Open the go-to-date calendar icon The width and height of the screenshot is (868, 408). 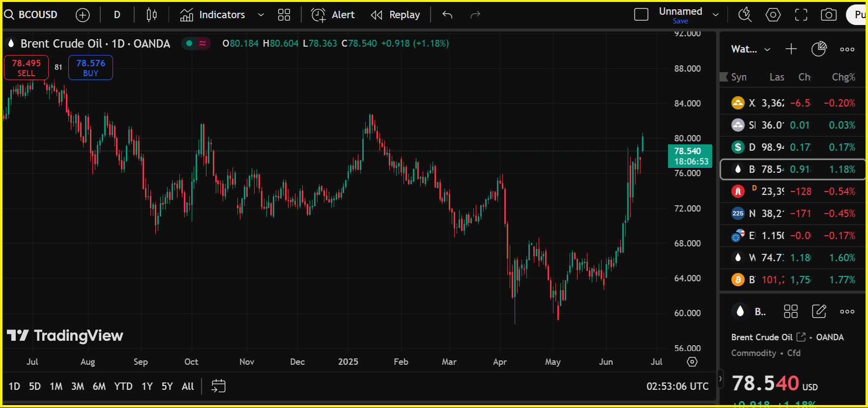point(218,386)
